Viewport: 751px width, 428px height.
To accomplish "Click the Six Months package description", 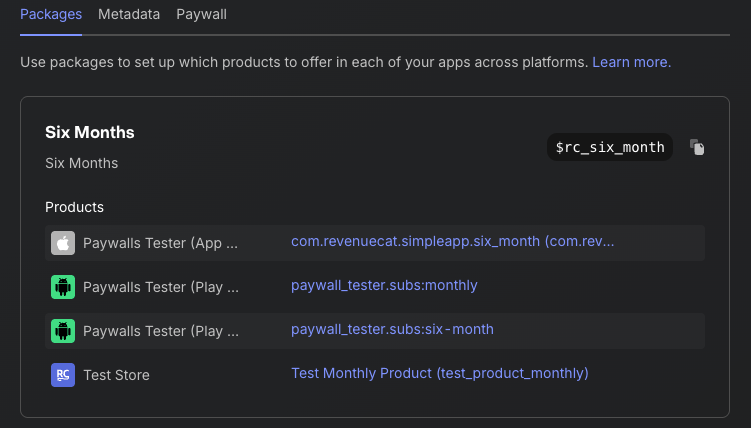I will point(81,163).
